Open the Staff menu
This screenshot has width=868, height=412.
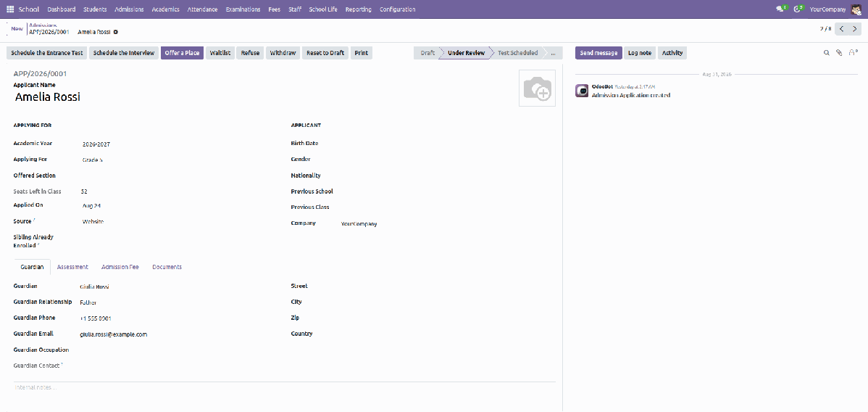(x=294, y=9)
